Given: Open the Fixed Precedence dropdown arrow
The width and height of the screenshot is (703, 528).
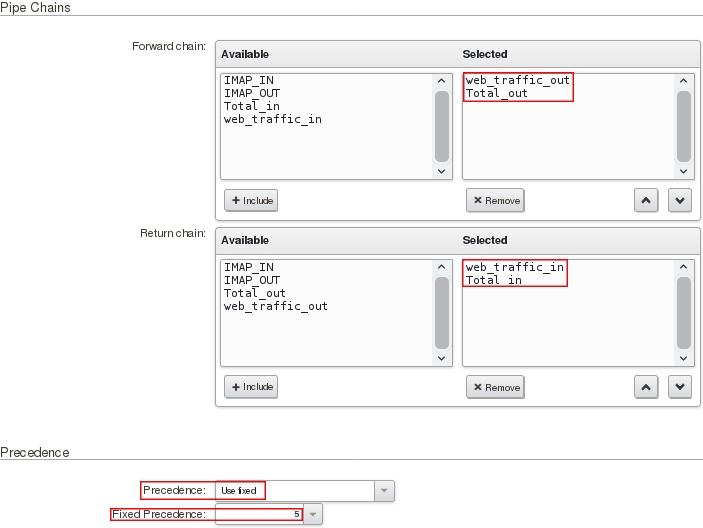Looking at the screenshot, I should pyautogui.click(x=313, y=514).
